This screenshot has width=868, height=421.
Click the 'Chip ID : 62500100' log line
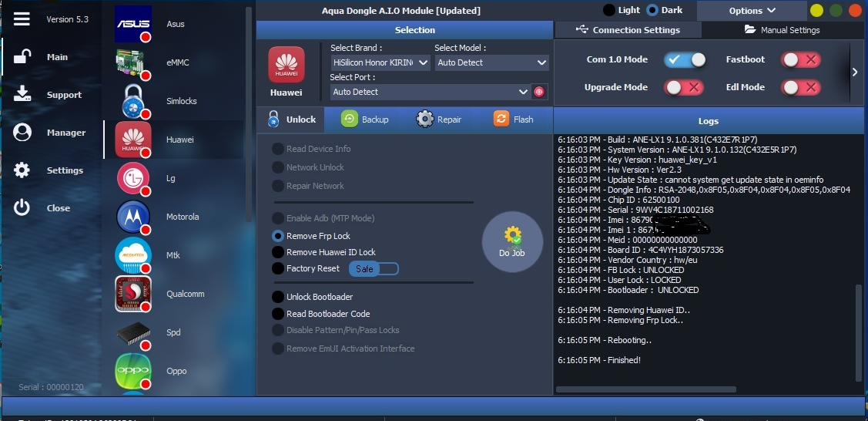[x=619, y=200]
